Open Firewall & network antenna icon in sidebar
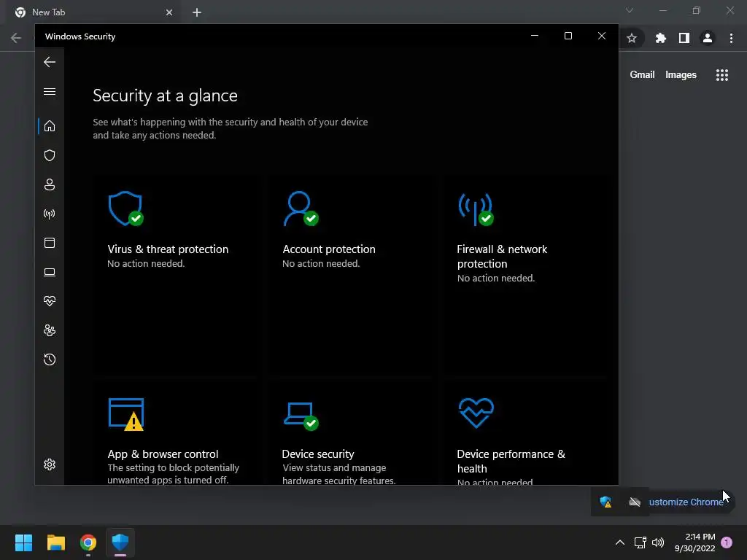 pyautogui.click(x=50, y=214)
